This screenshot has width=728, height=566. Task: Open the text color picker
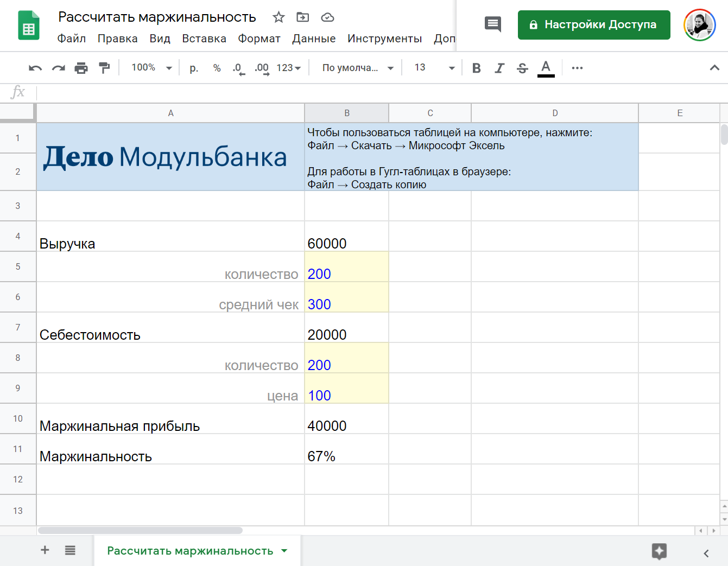[546, 68]
